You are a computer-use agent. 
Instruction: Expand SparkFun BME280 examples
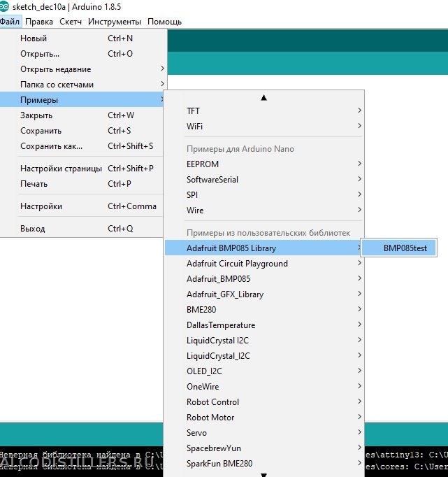(219, 464)
